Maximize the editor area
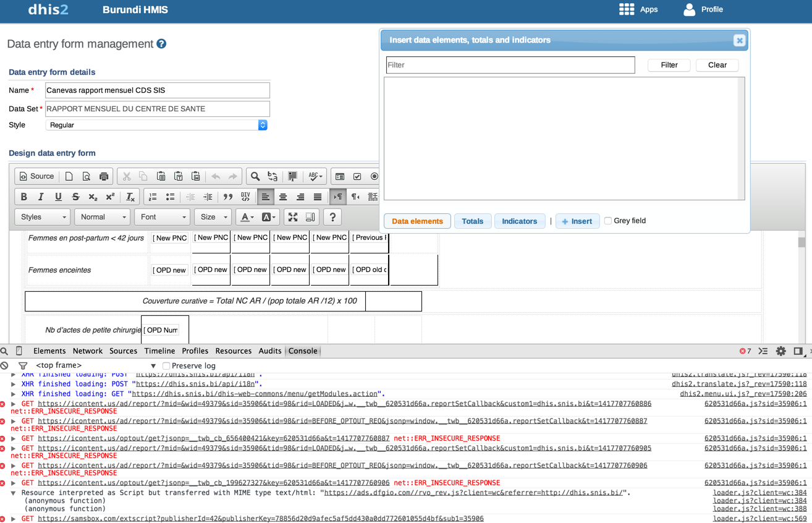Image resolution: width=812 pixels, height=523 pixels. pos(293,218)
